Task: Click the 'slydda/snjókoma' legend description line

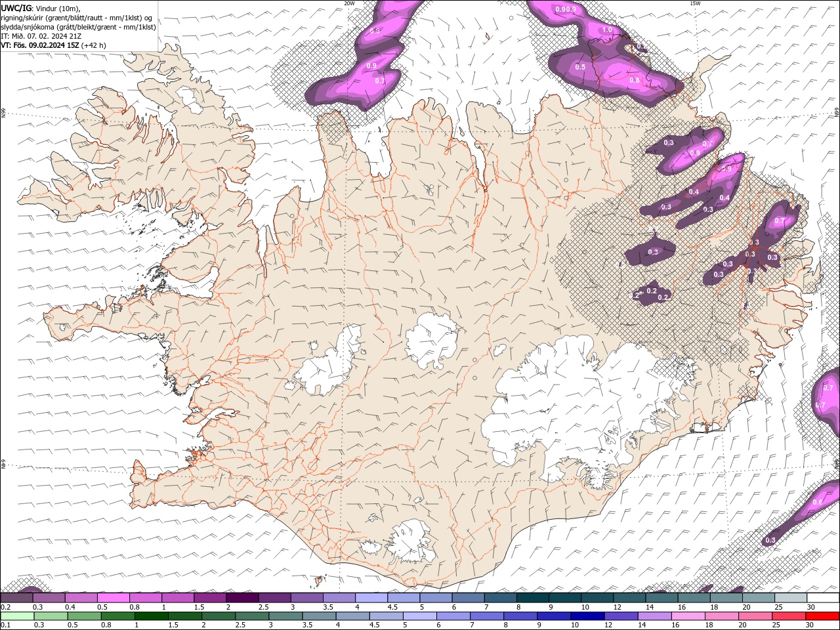Action: pos(79,27)
